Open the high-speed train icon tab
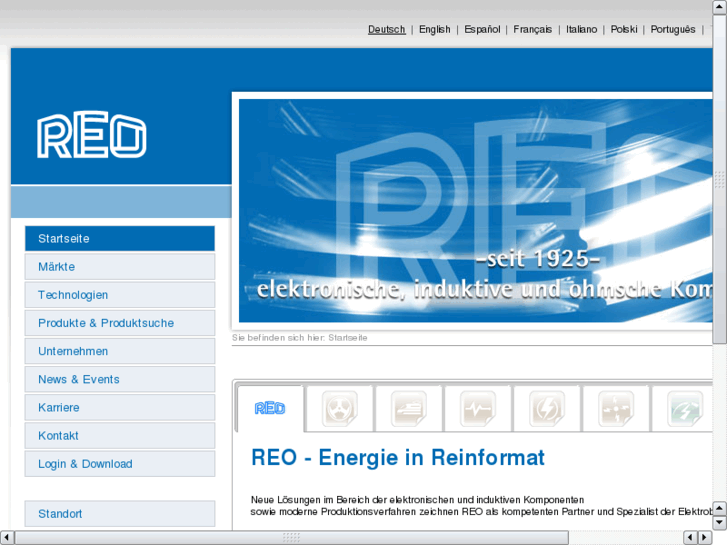 [408, 409]
